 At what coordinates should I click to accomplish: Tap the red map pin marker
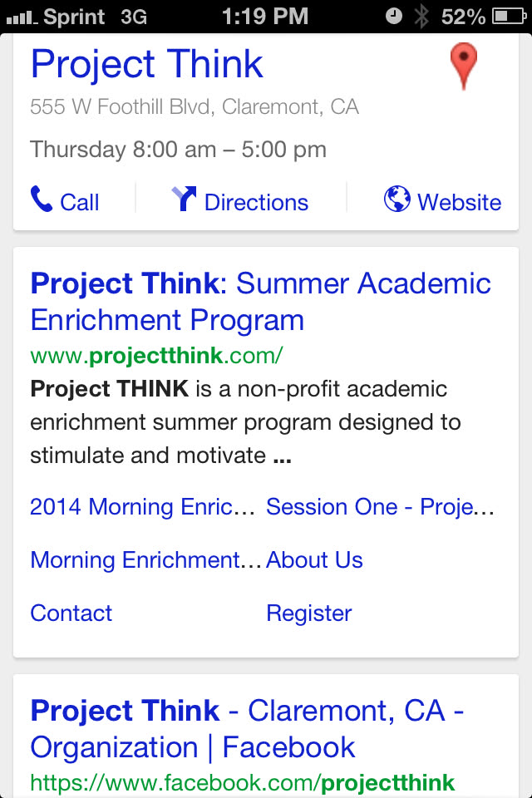(463, 66)
